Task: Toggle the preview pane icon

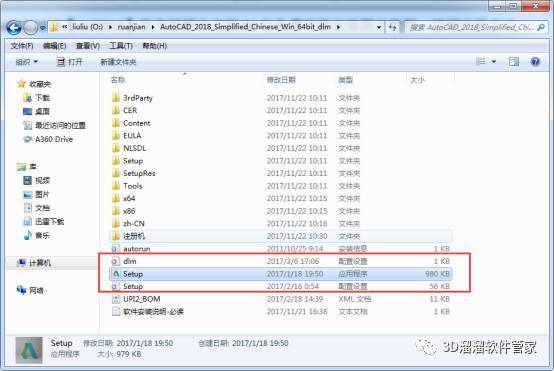Action: click(x=514, y=62)
